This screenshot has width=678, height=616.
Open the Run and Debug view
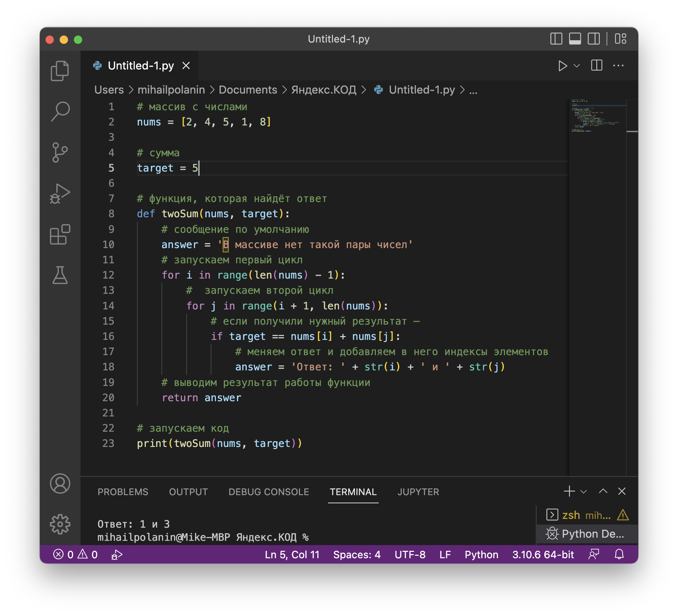point(60,194)
